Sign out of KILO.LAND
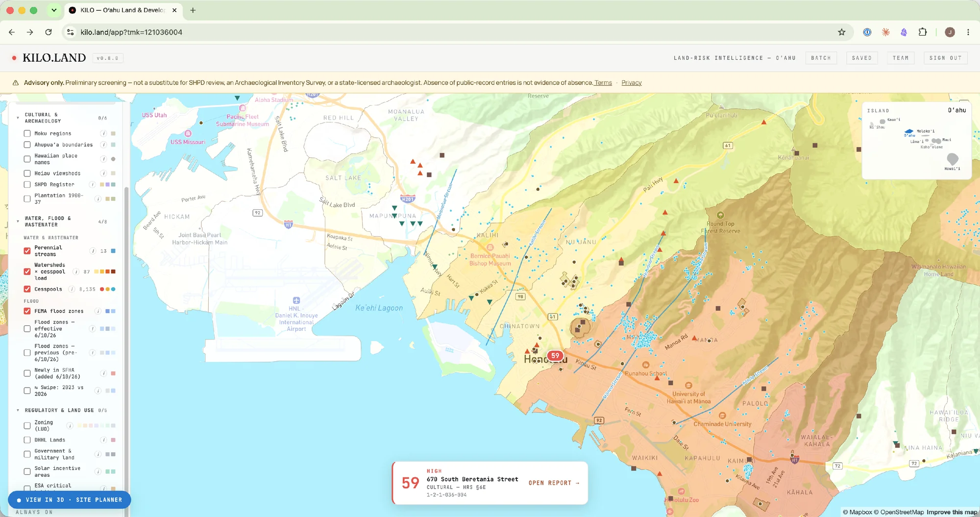 (x=945, y=58)
